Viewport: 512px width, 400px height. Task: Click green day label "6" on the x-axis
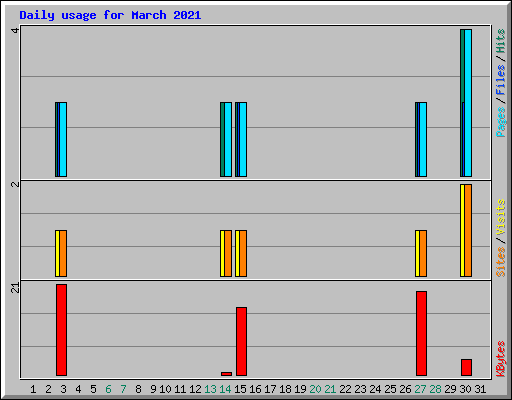pos(108,389)
